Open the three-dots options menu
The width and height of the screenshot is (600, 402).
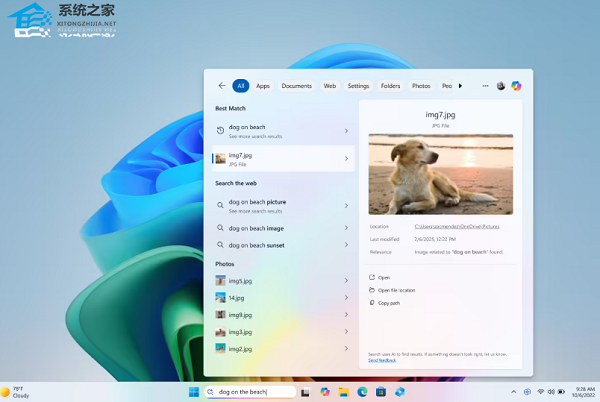coord(485,86)
